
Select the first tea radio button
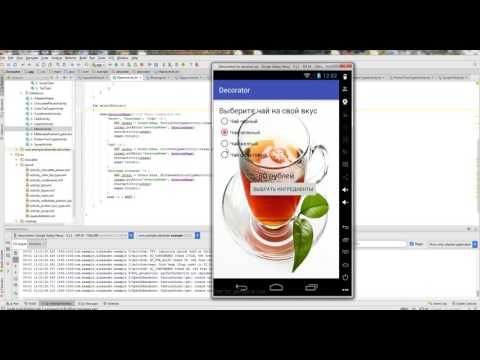[225, 121]
